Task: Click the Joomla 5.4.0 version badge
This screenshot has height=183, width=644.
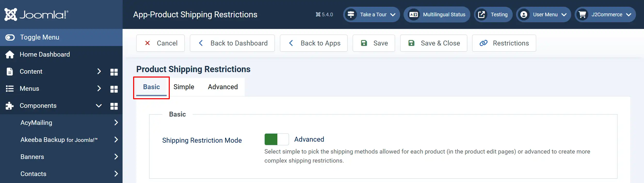Action: pyautogui.click(x=324, y=14)
